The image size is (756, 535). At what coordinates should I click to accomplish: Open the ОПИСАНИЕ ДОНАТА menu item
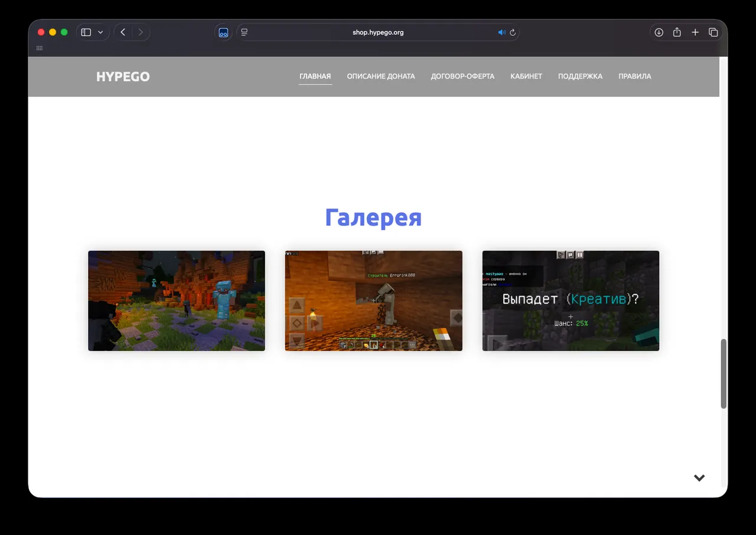coord(381,76)
